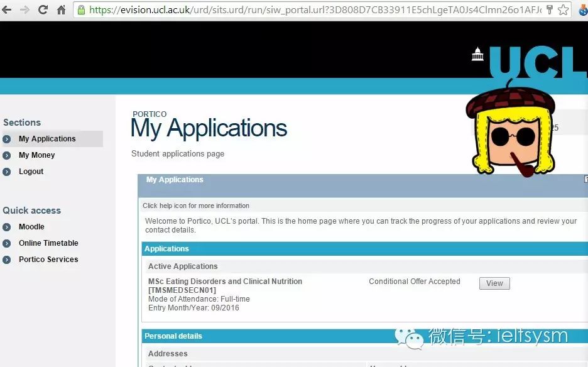Screen dimensions: 588x367
Task: Click the small PORTICO label above heading
Action: click(x=150, y=114)
